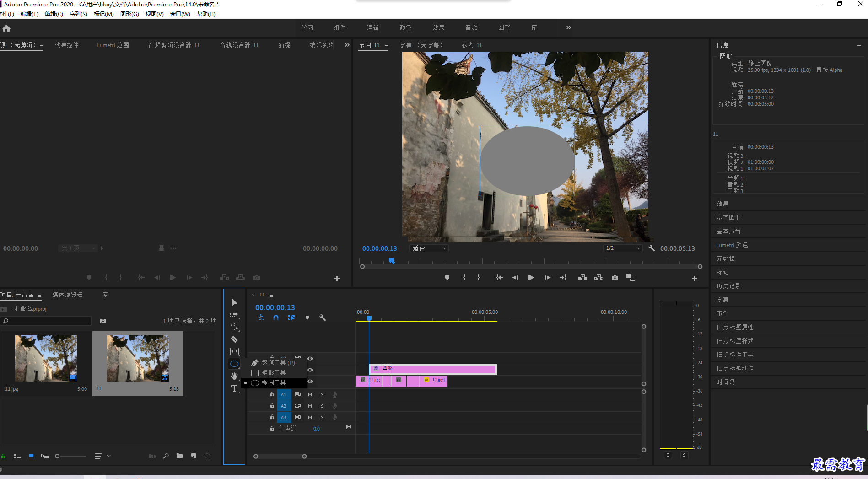Switch to 颜色 workspace
Image resolution: width=868 pixels, height=479 pixels.
click(405, 27)
